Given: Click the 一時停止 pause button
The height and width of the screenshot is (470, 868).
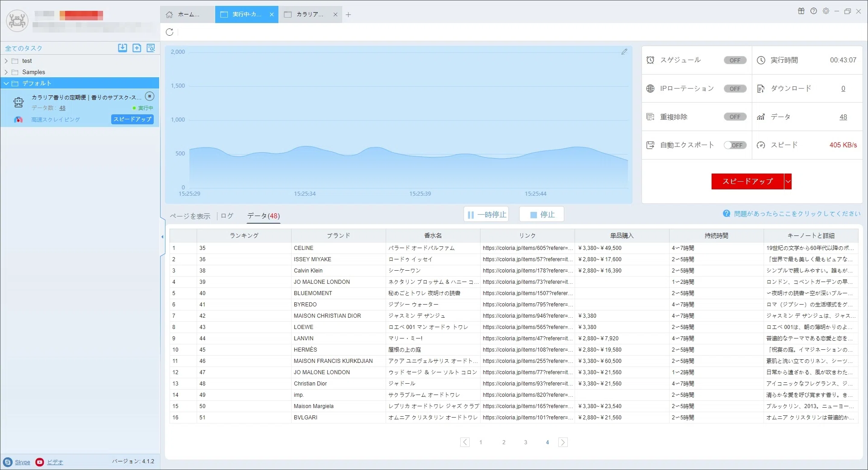Looking at the screenshot, I should (486, 215).
